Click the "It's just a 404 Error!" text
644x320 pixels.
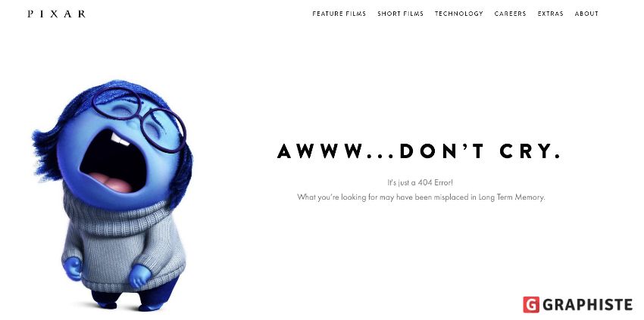[x=420, y=182]
